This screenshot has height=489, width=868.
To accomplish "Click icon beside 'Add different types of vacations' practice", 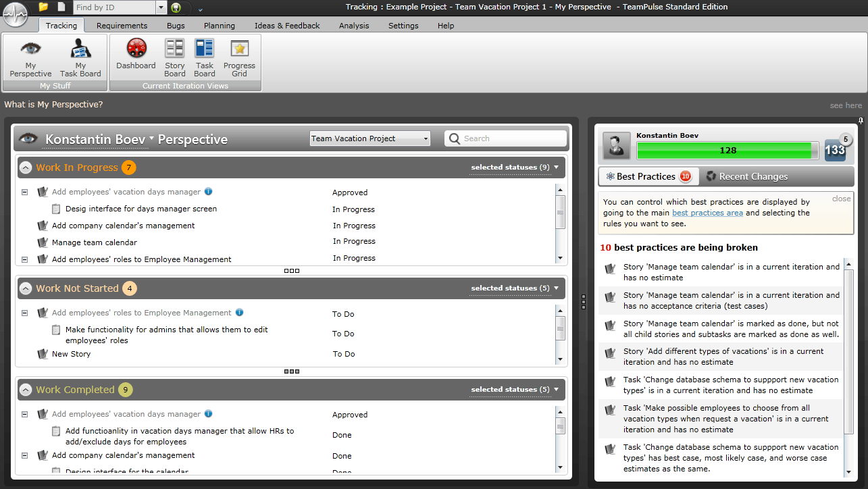I will tap(611, 353).
